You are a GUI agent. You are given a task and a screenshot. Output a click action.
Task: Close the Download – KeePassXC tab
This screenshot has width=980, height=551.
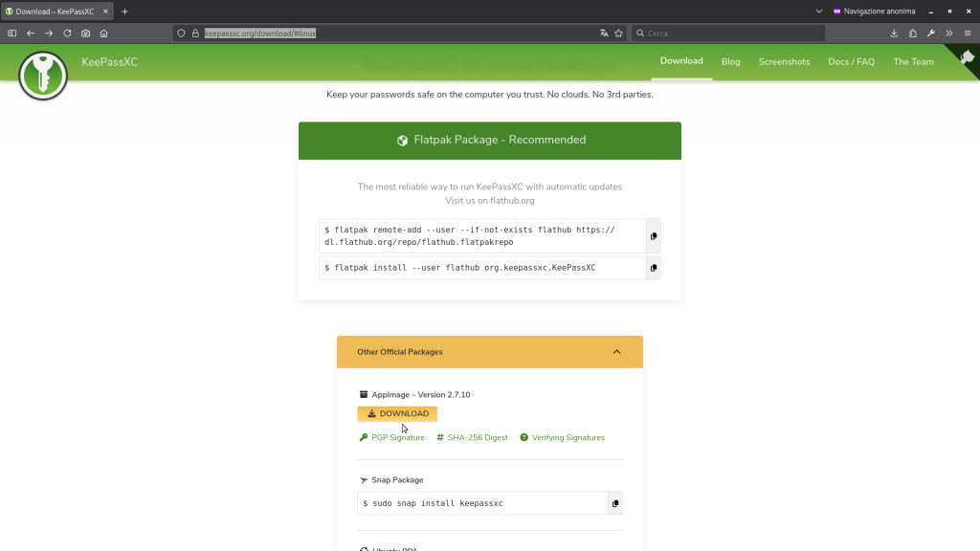[x=105, y=11]
